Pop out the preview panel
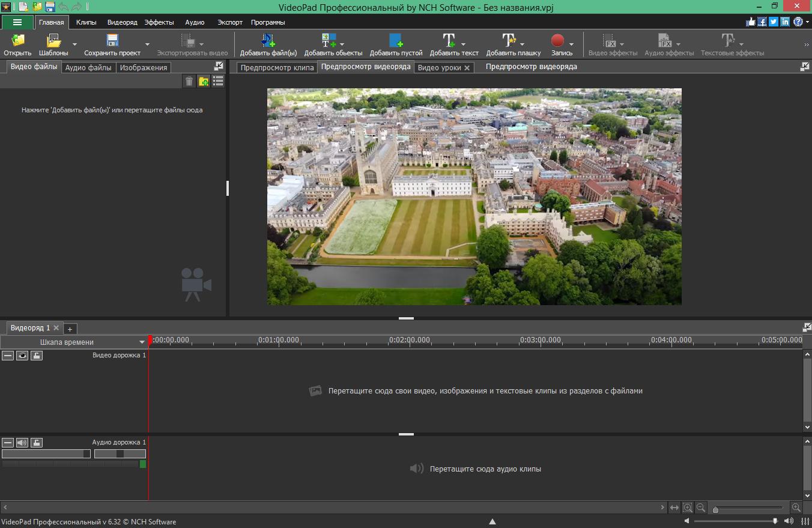This screenshot has height=528, width=812. (x=805, y=67)
